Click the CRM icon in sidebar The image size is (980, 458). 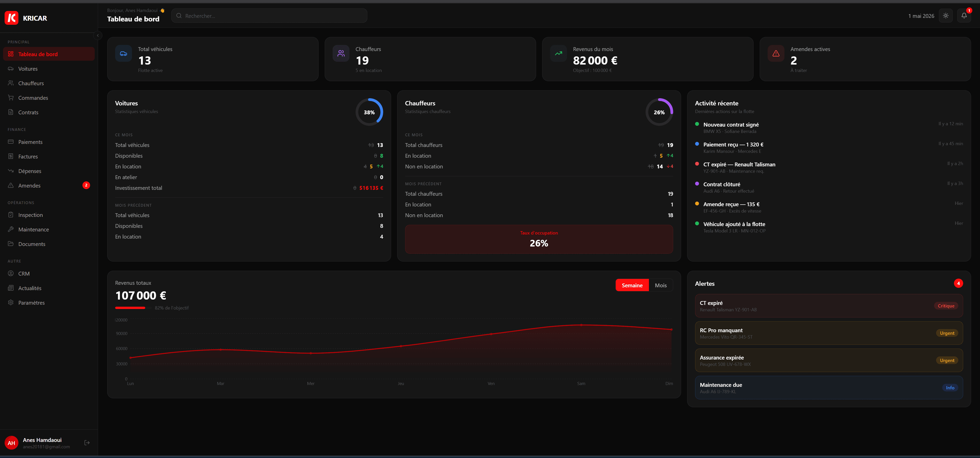coord(11,274)
